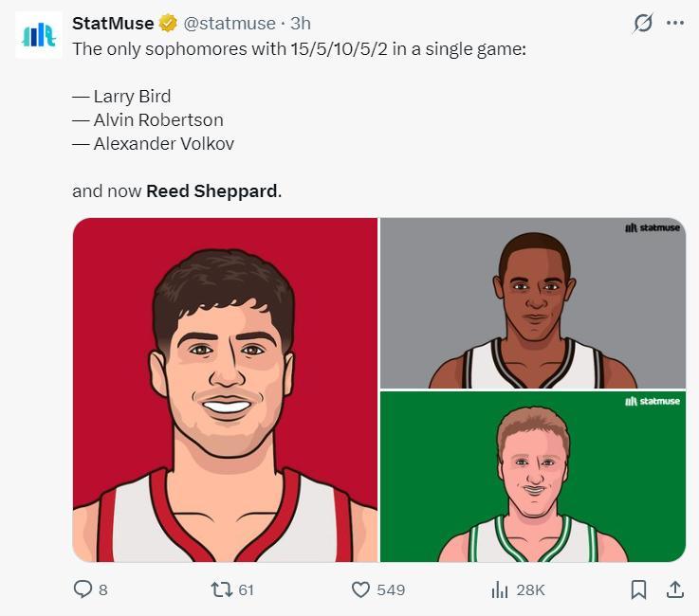699x616 pixels.
Task: Repost this tweet with 61 reposts
Action: pos(220,589)
